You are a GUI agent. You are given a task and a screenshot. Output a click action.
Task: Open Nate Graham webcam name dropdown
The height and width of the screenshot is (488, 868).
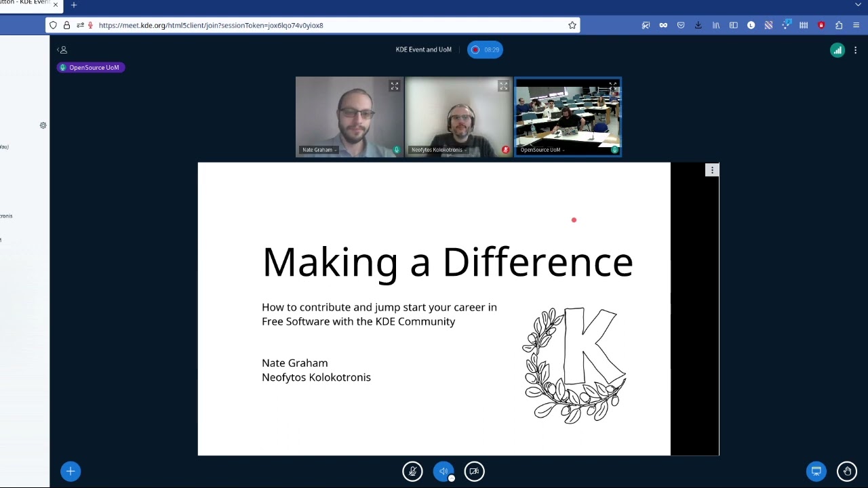[318, 150]
